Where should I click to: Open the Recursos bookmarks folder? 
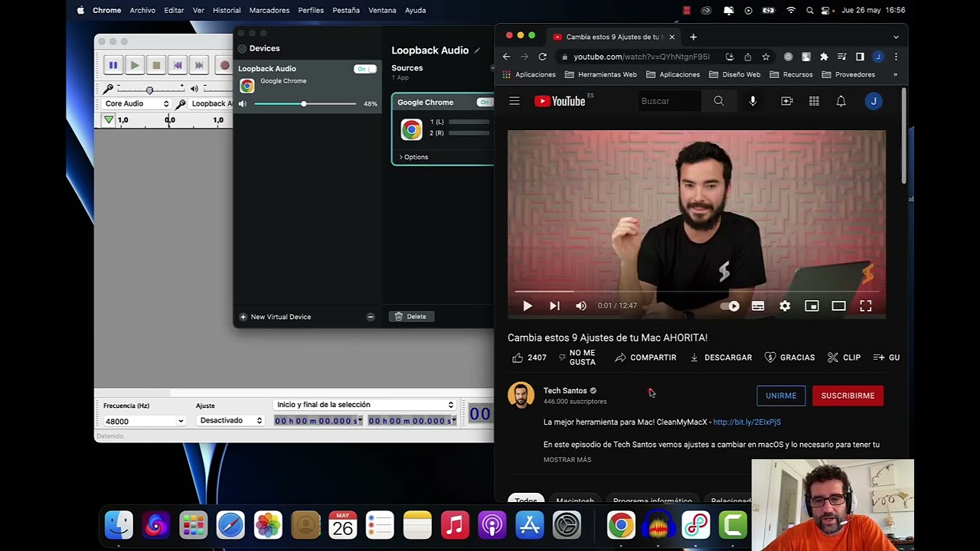pyautogui.click(x=791, y=75)
